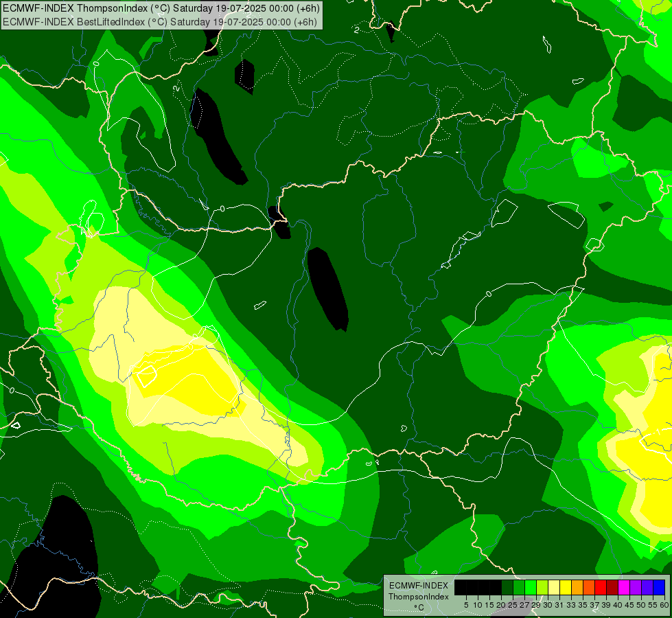Click the ThompsonIndex title line at top
The width and height of the screenshot is (672, 618).
(x=161, y=8)
